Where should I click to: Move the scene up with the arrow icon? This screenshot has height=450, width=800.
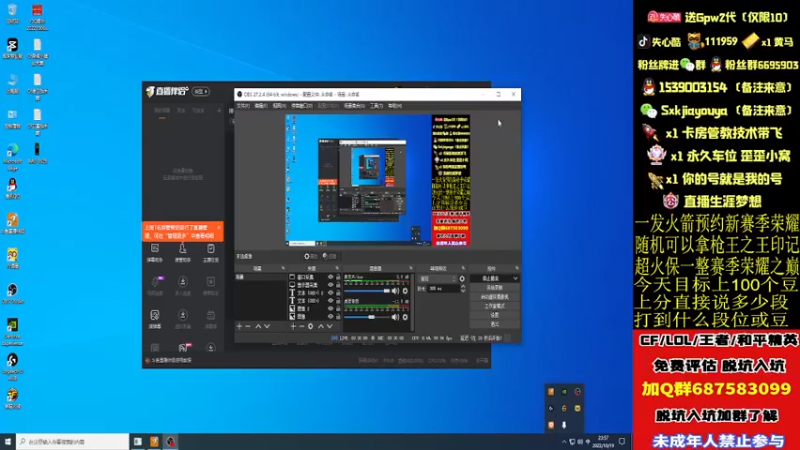[x=258, y=326]
